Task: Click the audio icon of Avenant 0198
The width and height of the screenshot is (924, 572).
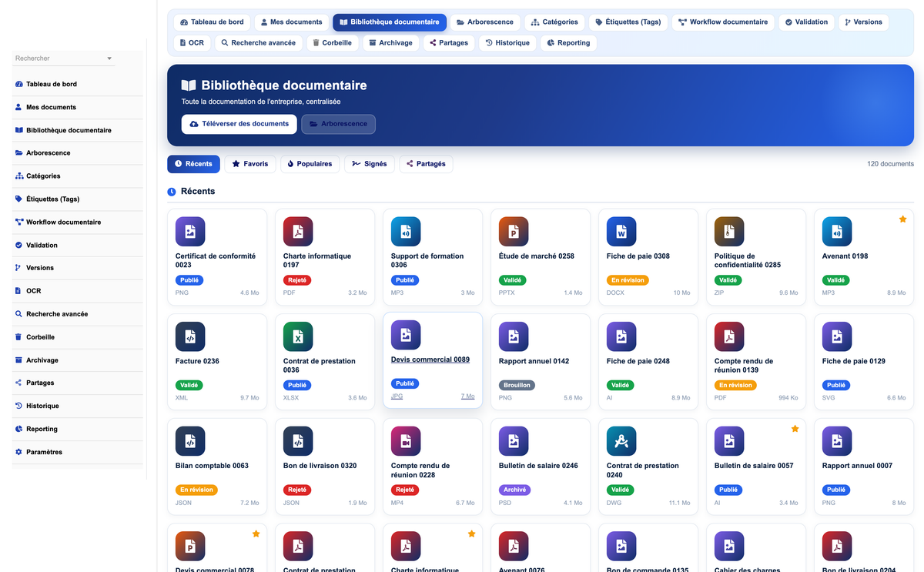Action: coord(837,232)
